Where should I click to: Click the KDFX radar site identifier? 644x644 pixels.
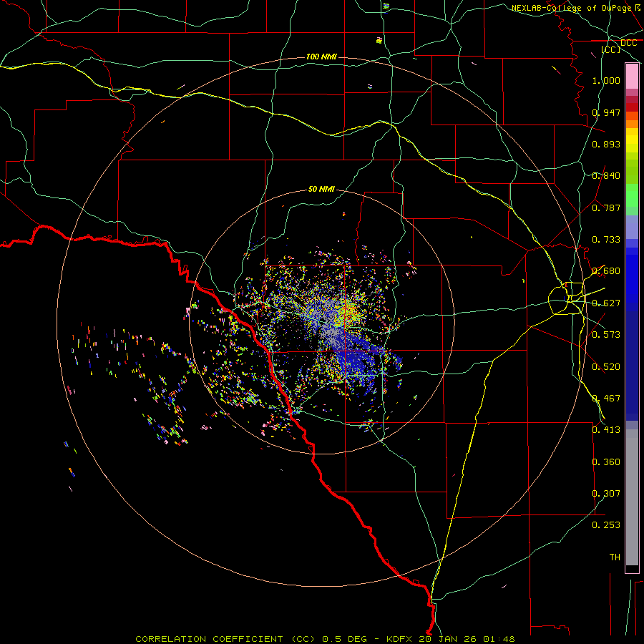point(400,639)
